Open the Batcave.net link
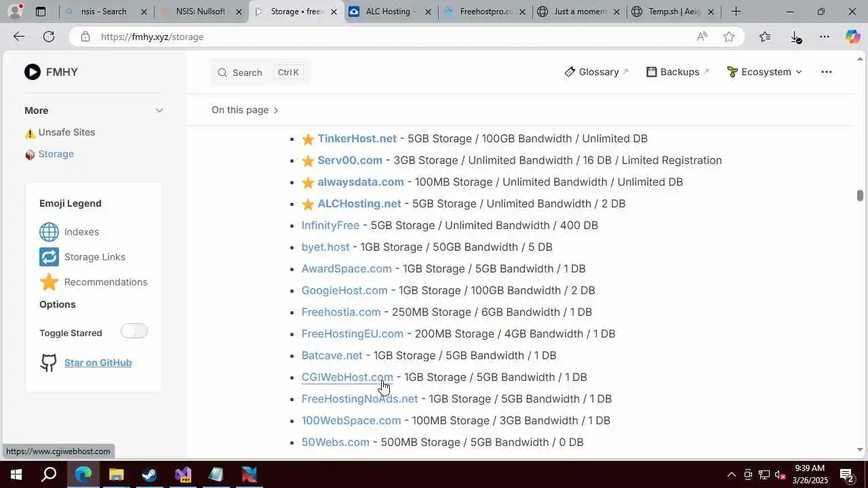 point(332,355)
